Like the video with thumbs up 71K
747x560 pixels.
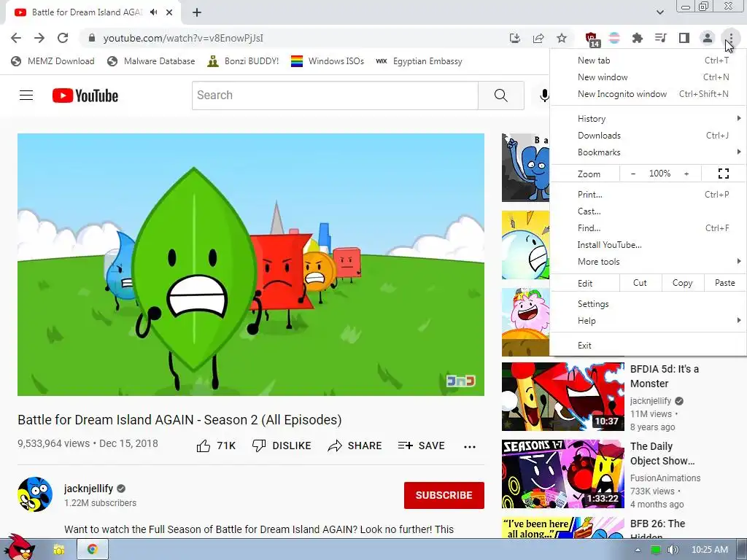tap(216, 446)
